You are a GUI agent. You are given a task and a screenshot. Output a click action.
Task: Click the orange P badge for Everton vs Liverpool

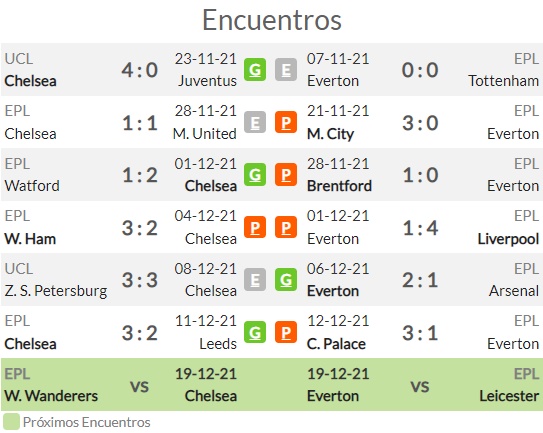[x=286, y=227]
